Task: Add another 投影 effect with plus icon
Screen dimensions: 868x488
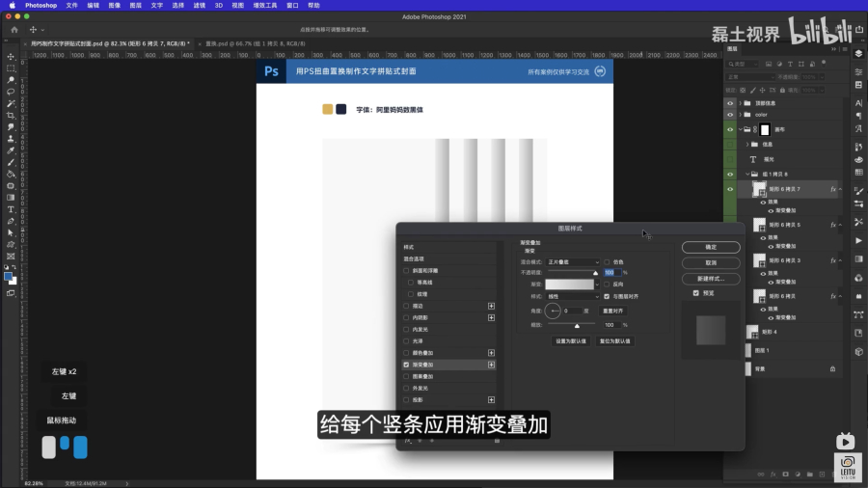Action: pos(491,399)
